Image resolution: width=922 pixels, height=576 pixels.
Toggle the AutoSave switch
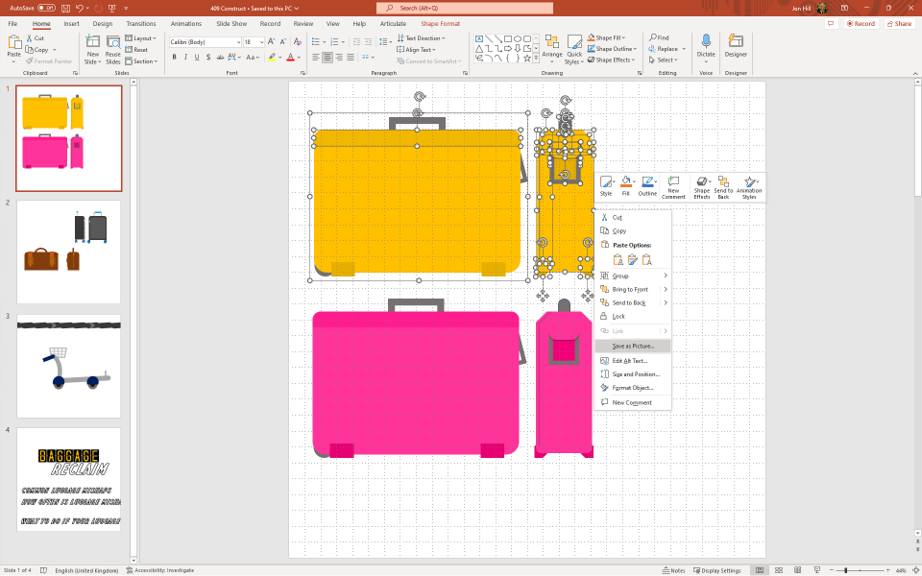coord(46,8)
